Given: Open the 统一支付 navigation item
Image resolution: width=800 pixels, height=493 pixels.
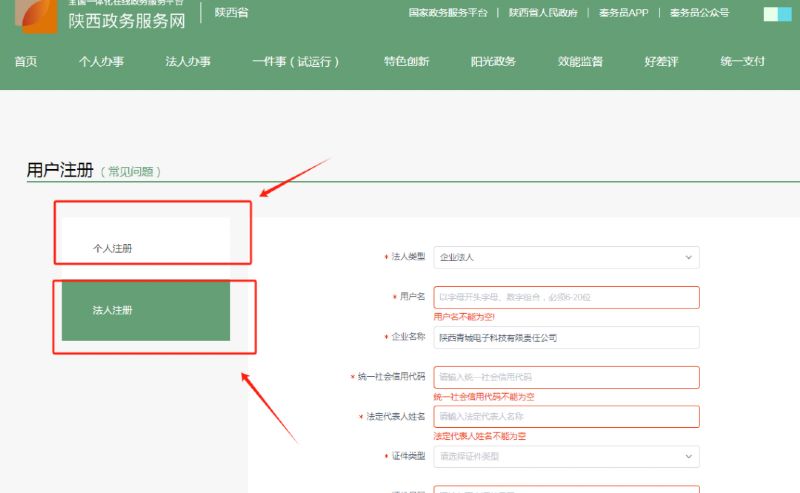Looking at the screenshot, I should (742, 62).
